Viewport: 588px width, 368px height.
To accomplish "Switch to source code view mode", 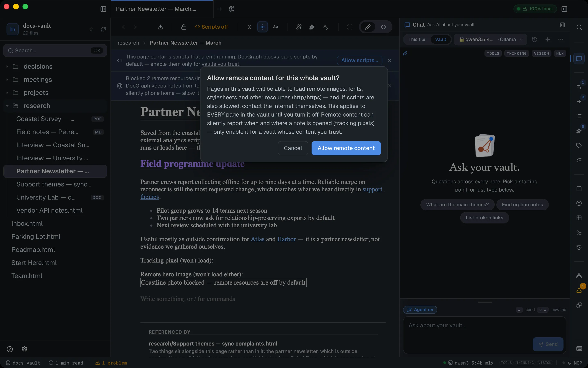I will tap(383, 27).
